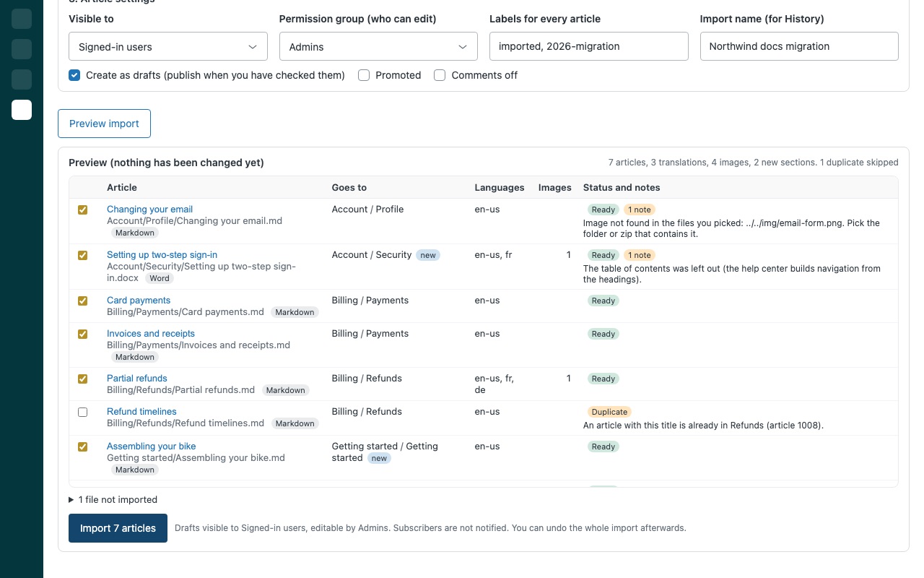Open the Partial refunds article link

(x=137, y=378)
